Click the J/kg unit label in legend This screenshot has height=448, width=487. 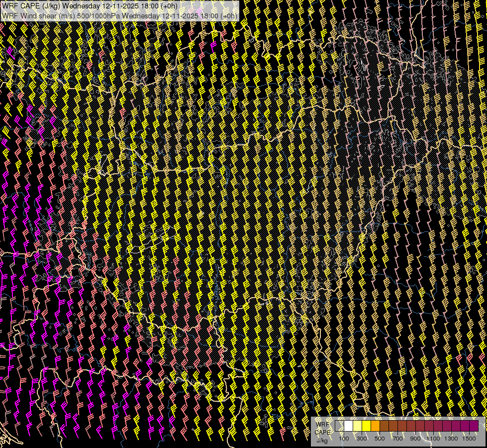click(x=322, y=441)
